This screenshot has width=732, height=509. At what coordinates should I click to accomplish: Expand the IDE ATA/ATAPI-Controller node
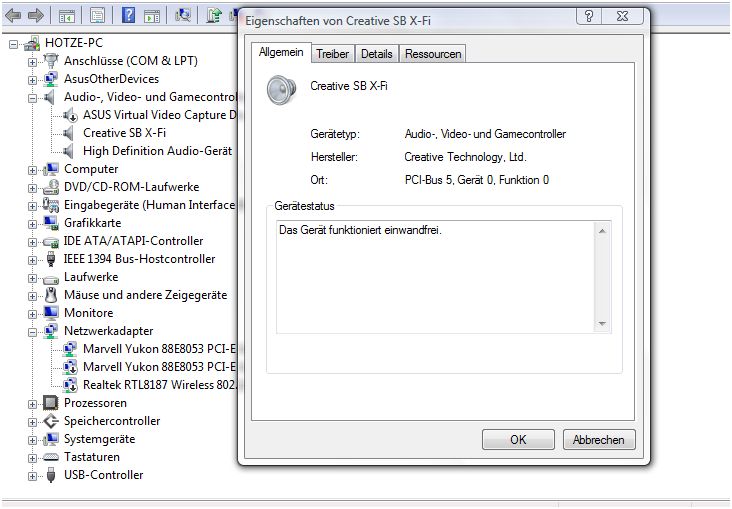[x=32, y=242]
